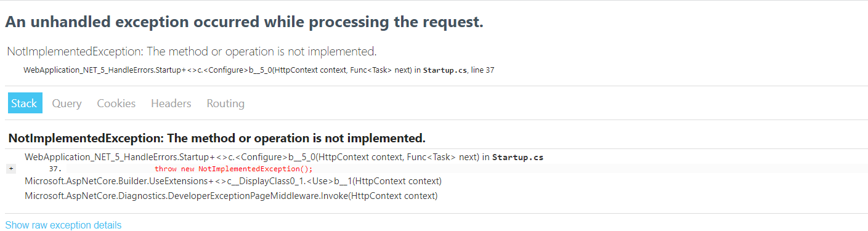
Task: Select the DeveloperExceptionPageMiddleware.Invoke stack frame
Action: click(231, 196)
